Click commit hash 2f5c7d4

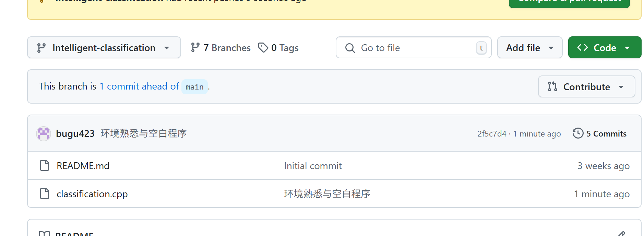coord(492,134)
